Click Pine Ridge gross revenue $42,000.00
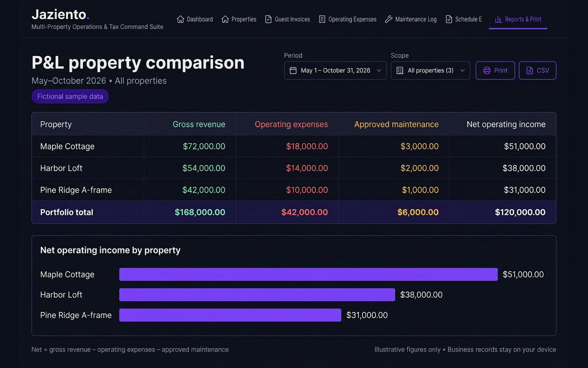The height and width of the screenshot is (368, 588). tap(204, 190)
